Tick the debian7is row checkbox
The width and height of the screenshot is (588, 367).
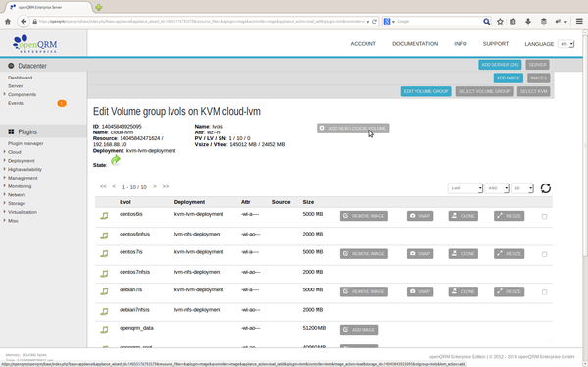pyautogui.click(x=544, y=292)
